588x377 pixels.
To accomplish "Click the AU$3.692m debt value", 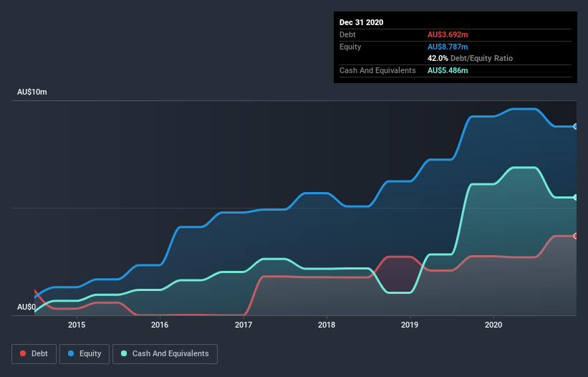I will pos(448,34).
